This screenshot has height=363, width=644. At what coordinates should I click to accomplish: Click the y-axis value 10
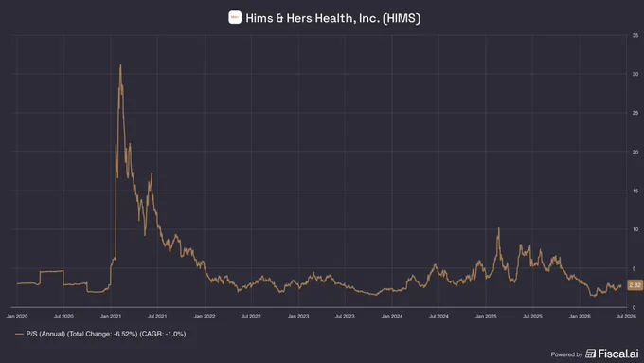click(635, 229)
